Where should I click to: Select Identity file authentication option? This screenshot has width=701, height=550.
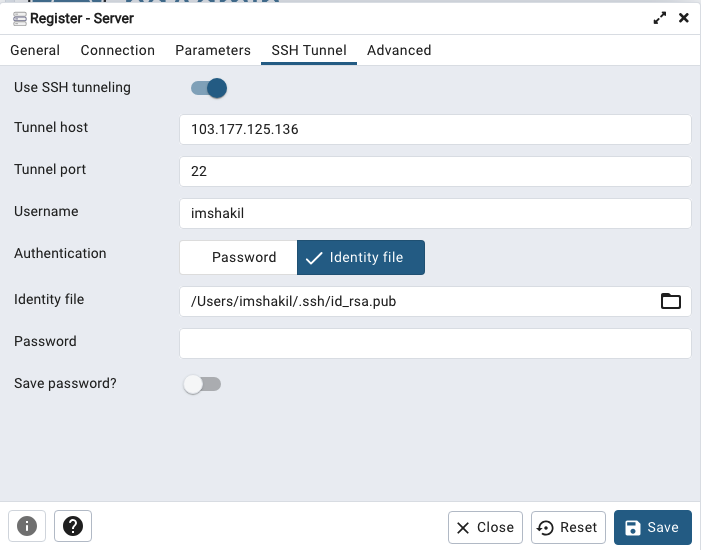pos(361,257)
